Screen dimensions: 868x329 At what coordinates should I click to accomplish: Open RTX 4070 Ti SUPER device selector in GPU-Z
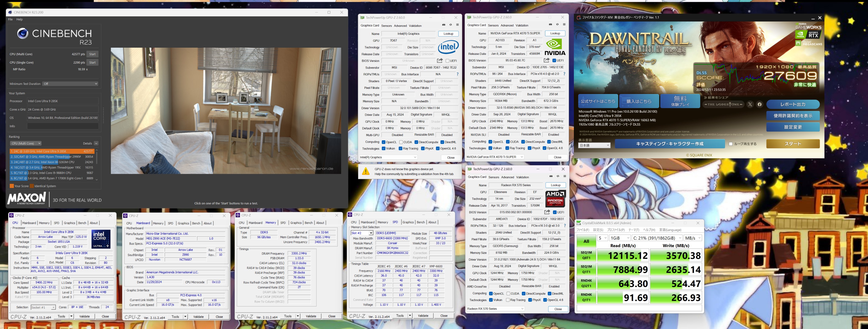[x=495, y=157]
